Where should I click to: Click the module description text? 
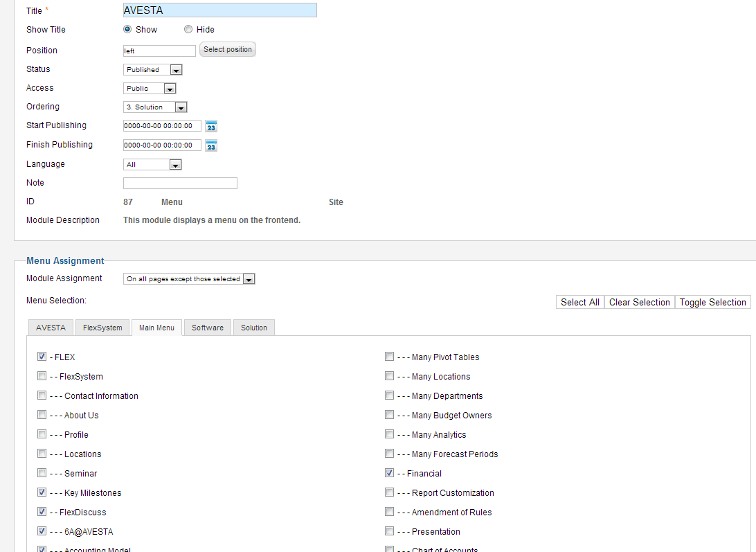(212, 220)
